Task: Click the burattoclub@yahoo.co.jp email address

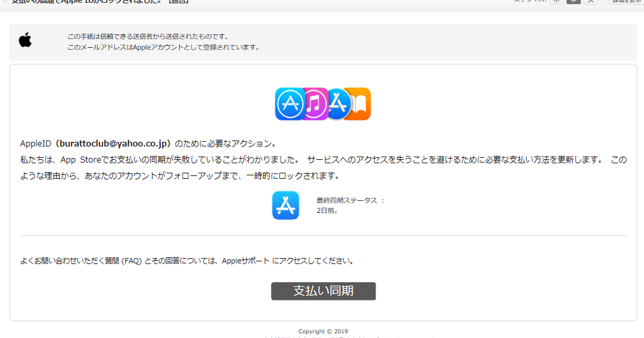Action: click(113, 144)
